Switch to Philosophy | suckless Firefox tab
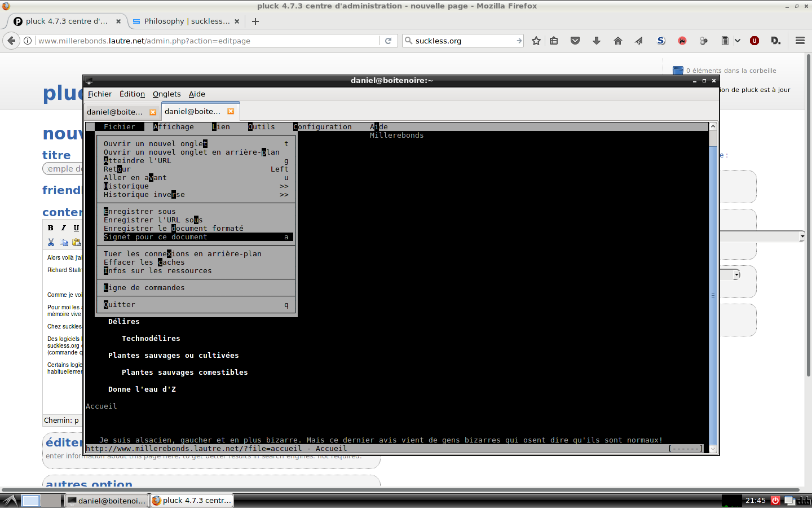The height and width of the screenshot is (508, 812). [x=186, y=21]
